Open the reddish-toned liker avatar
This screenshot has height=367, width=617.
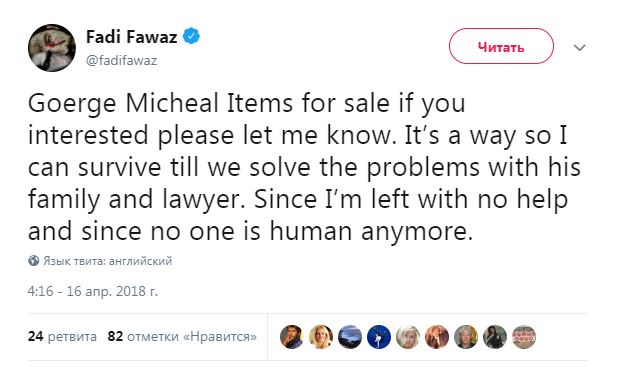pos(437,337)
